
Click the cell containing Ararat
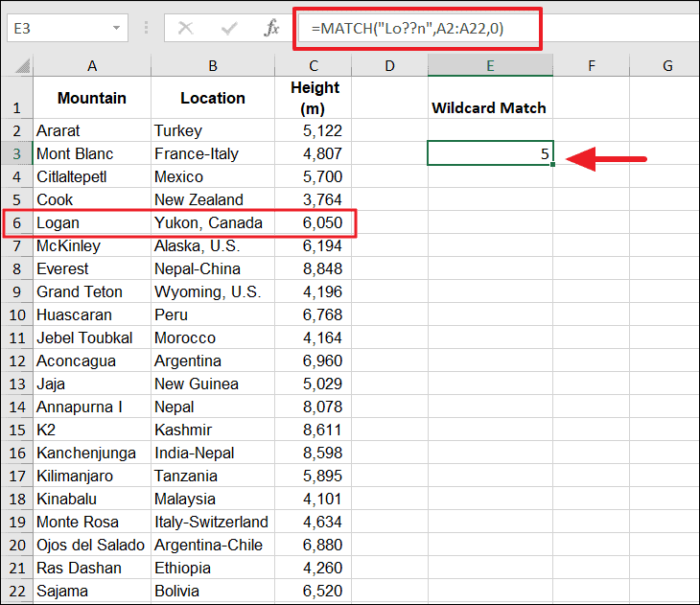click(x=92, y=130)
